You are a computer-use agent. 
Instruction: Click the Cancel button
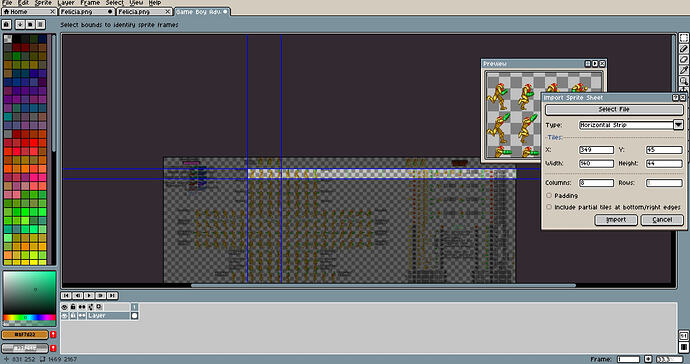662,220
